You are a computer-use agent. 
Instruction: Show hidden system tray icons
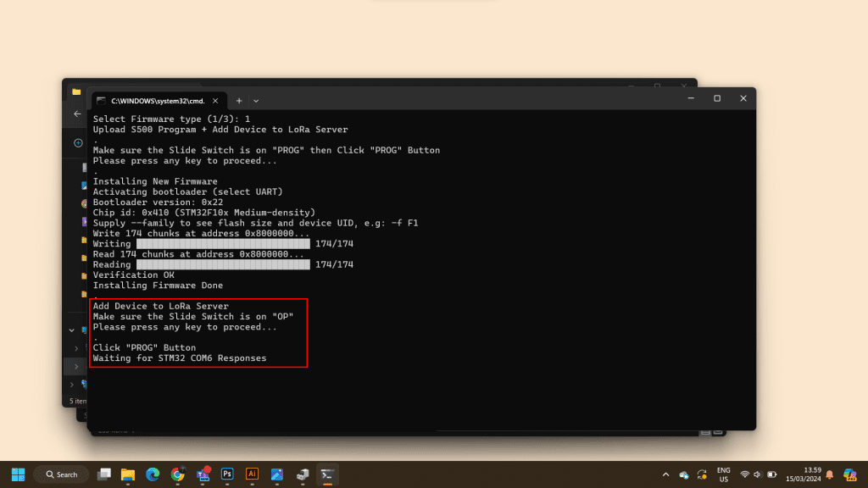click(665, 474)
